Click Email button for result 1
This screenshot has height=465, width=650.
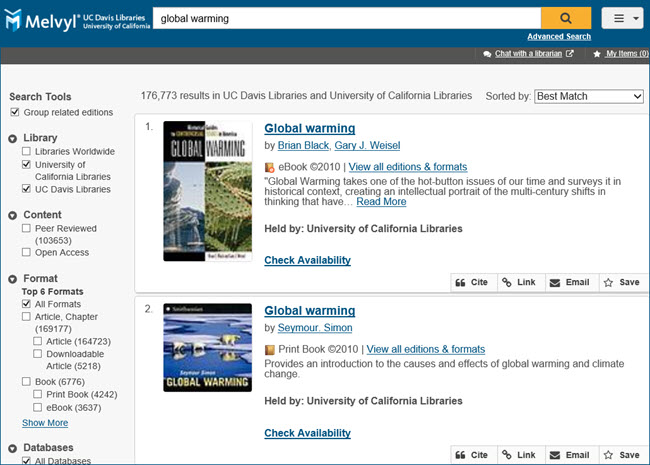tap(570, 282)
